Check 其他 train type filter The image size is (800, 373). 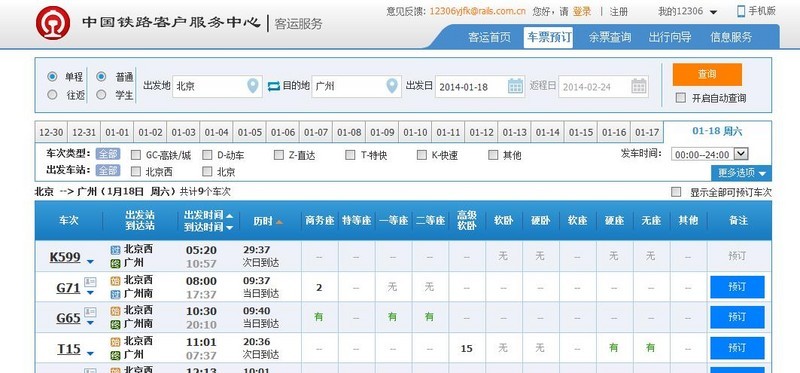pos(493,155)
